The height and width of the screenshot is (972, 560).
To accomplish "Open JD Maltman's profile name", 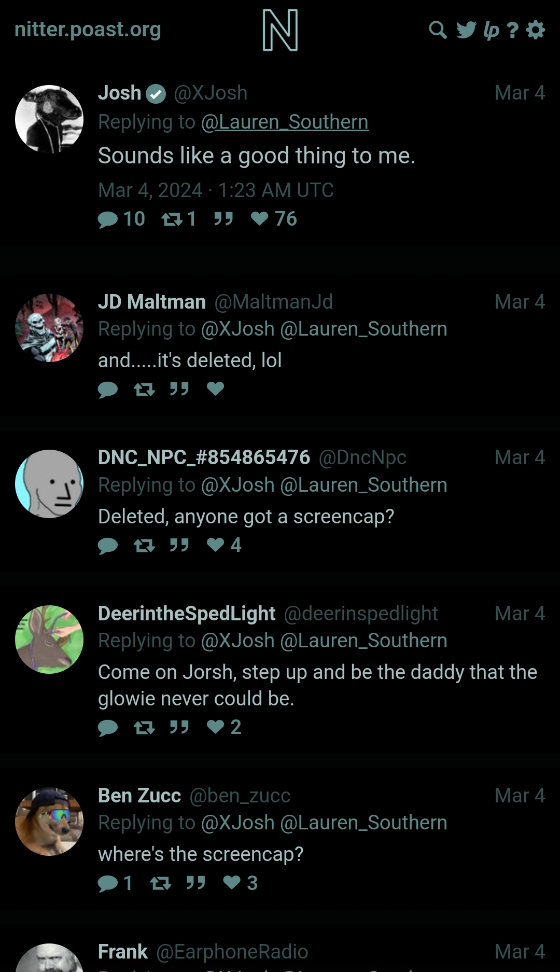I will pos(152,301).
